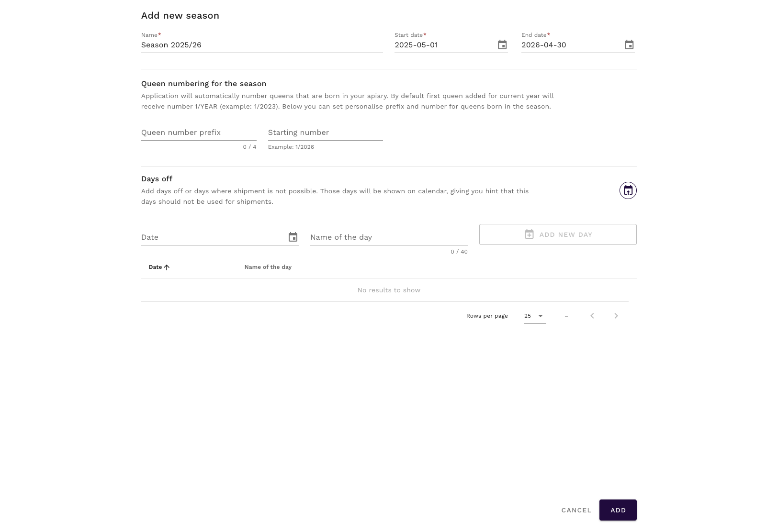
Task: Sort by Date column arrow
Action: tap(167, 267)
